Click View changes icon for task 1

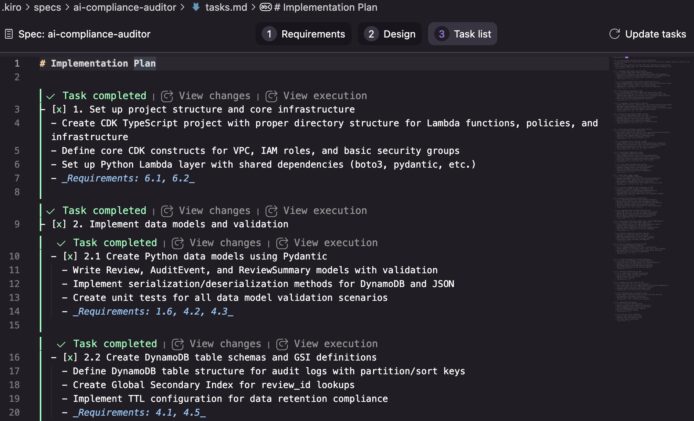[166, 96]
